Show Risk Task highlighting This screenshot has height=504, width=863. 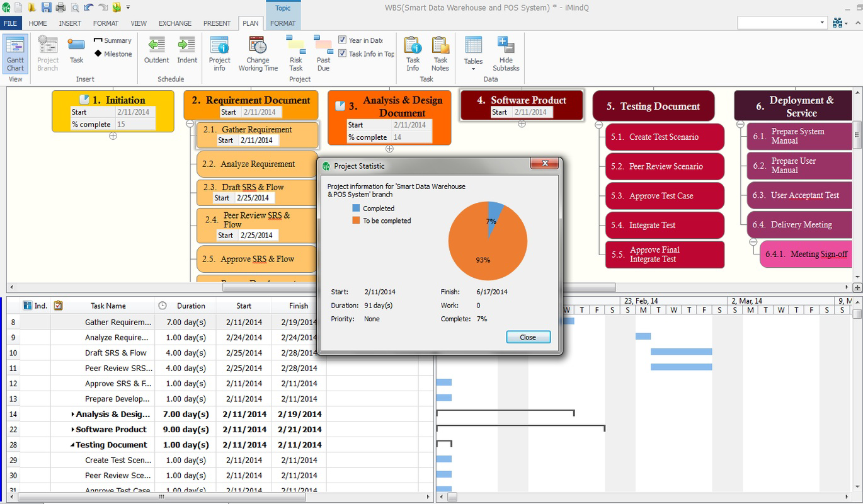(x=296, y=54)
